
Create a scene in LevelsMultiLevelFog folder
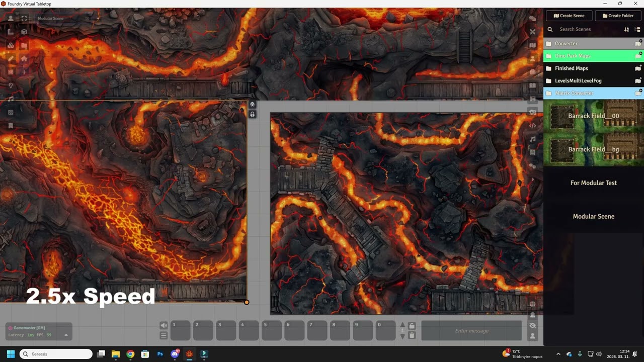click(x=638, y=80)
